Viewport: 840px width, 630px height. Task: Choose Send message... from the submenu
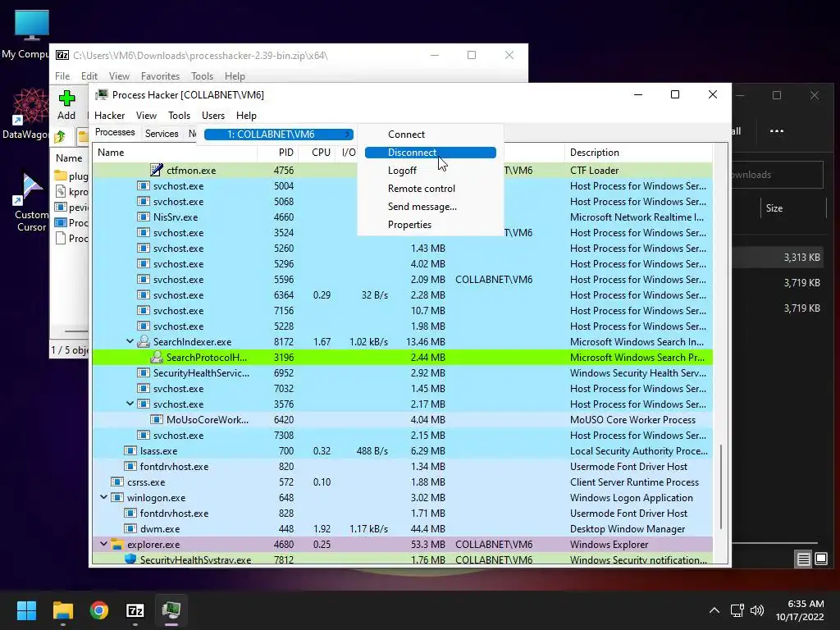click(430, 207)
